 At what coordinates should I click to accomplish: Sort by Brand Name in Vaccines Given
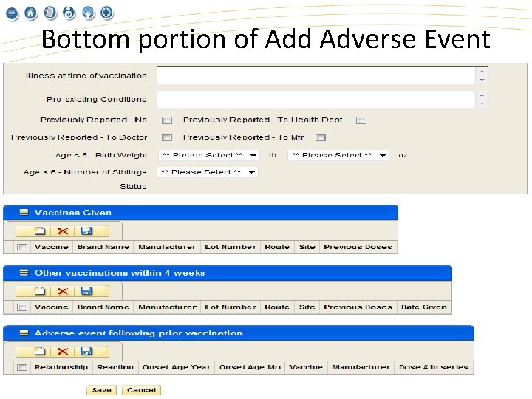(103, 247)
